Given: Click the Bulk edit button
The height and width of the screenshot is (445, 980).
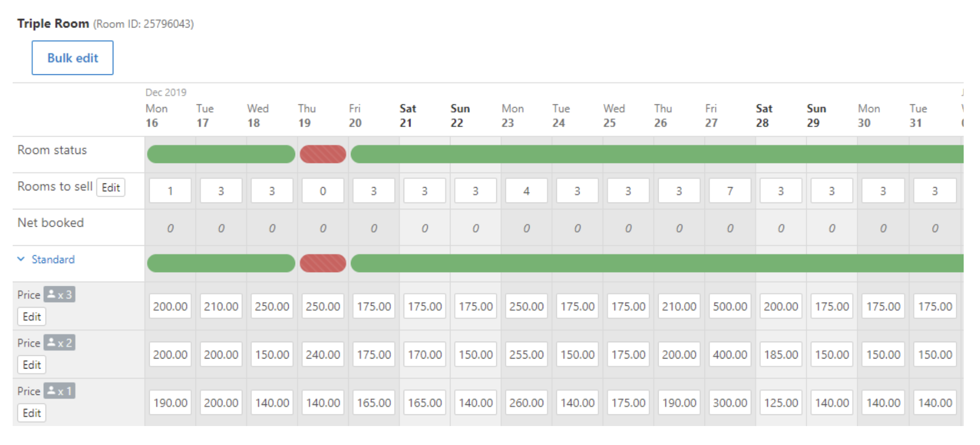Looking at the screenshot, I should pos(73,58).
